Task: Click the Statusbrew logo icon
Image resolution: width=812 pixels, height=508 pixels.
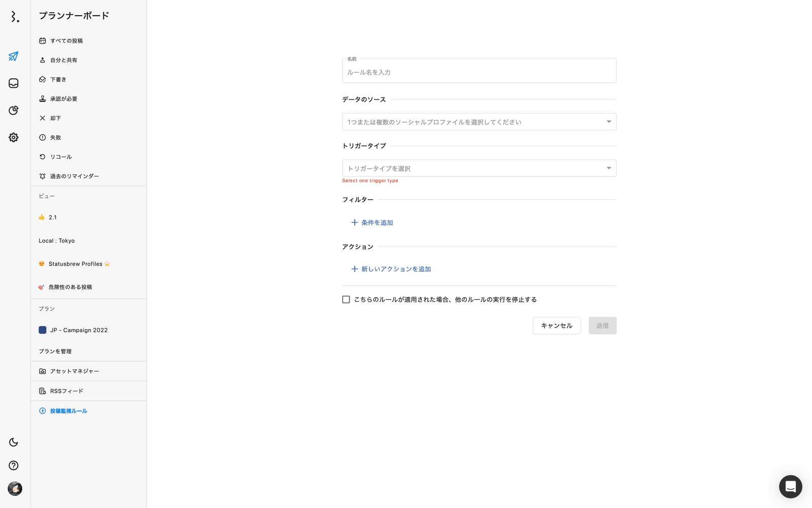Action: [x=15, y=17]
